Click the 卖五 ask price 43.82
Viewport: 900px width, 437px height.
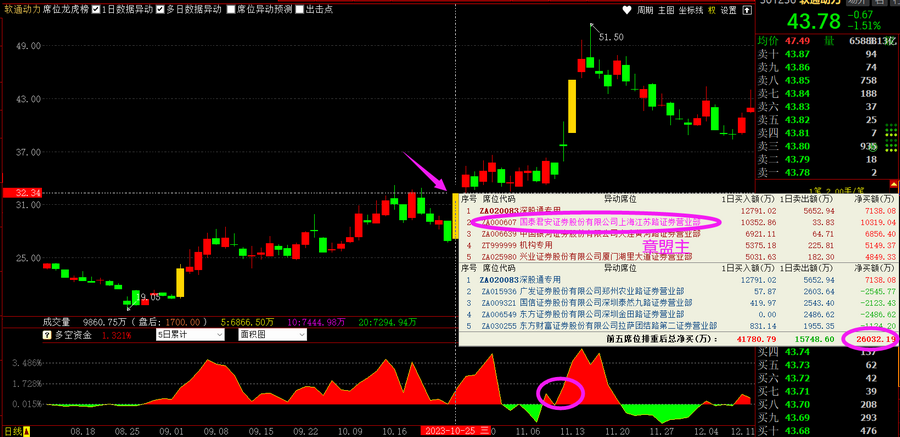click(x=797, y=120)
